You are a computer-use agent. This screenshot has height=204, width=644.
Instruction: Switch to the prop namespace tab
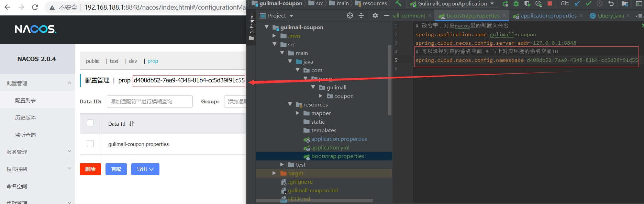click(x=153, y=61)
